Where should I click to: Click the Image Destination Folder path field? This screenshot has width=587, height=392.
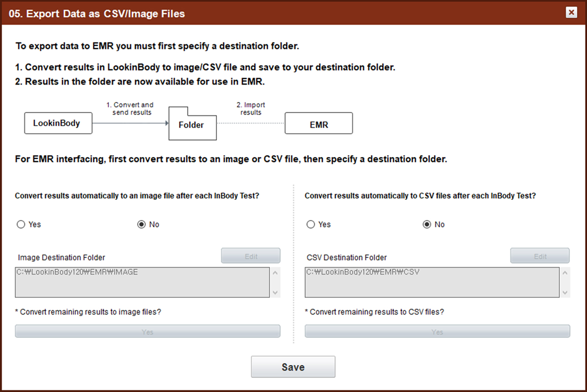pos(142,282)
